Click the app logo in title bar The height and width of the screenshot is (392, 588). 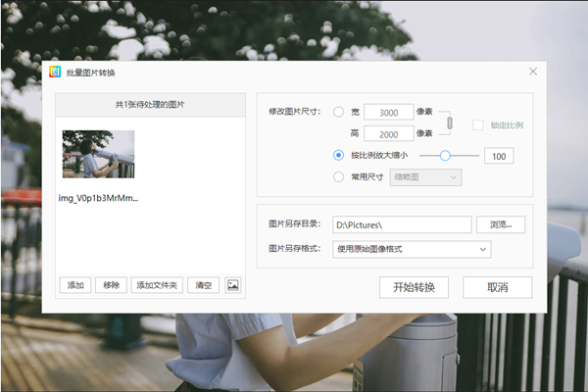point(55,72)
